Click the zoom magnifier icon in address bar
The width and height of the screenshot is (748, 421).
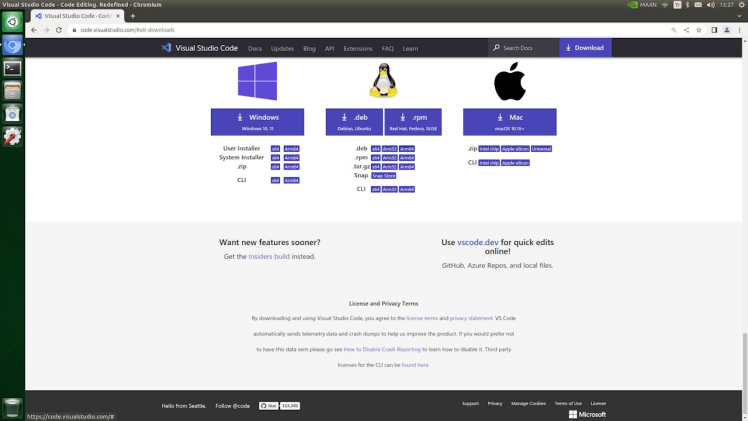pyautogui.click(x=674, y=30)
